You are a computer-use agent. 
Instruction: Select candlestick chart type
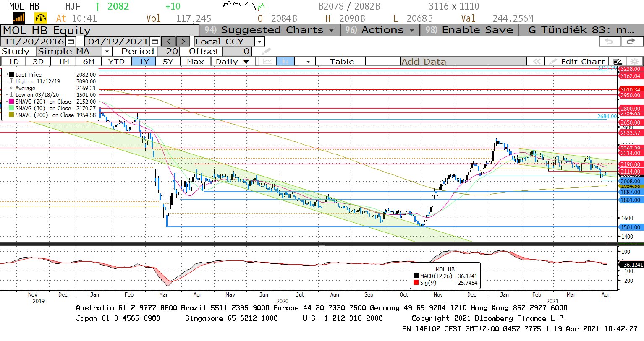285,62
